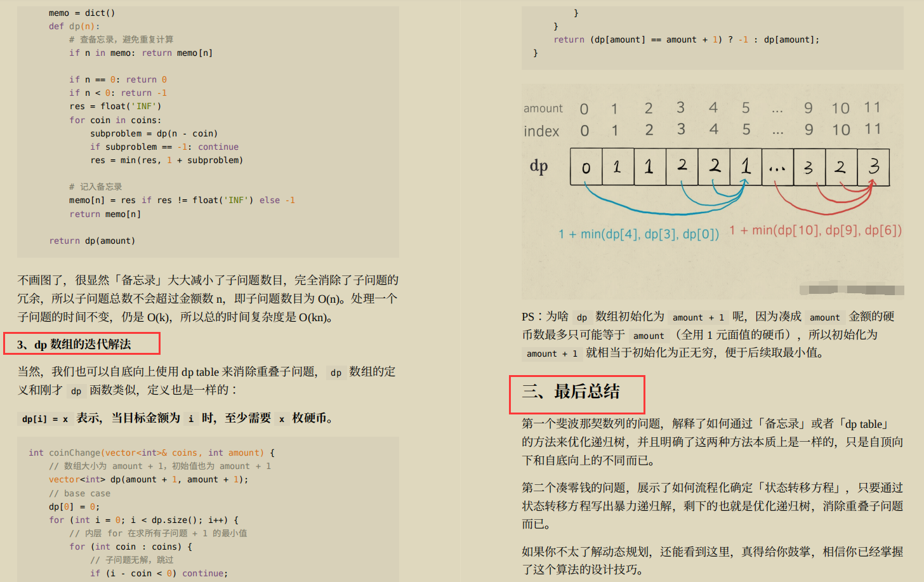Click the line "dp[0] = 0;"
924x582 pixels.
[74, 506]
